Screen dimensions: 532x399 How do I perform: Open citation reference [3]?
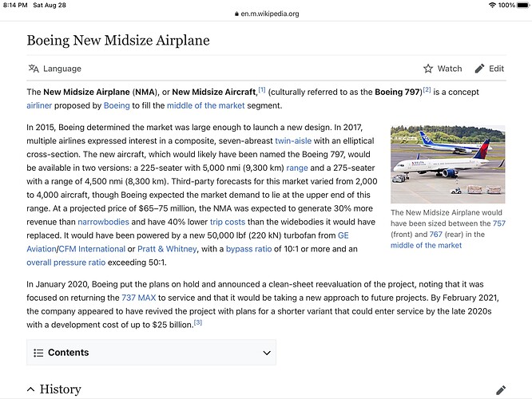pos(198,322)
